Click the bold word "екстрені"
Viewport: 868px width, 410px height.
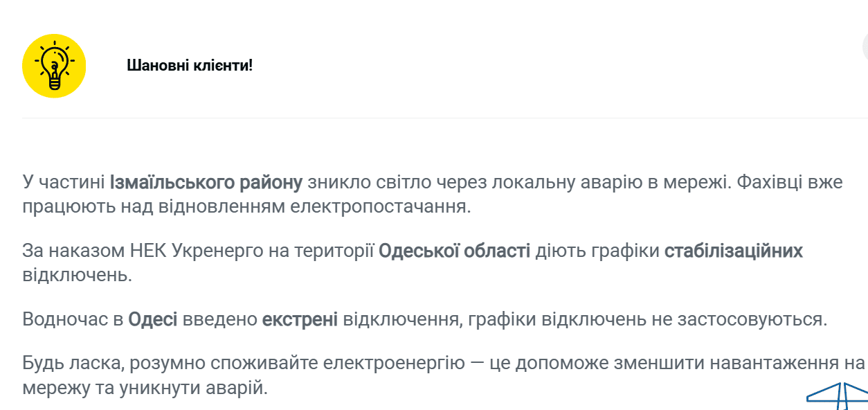300,319
